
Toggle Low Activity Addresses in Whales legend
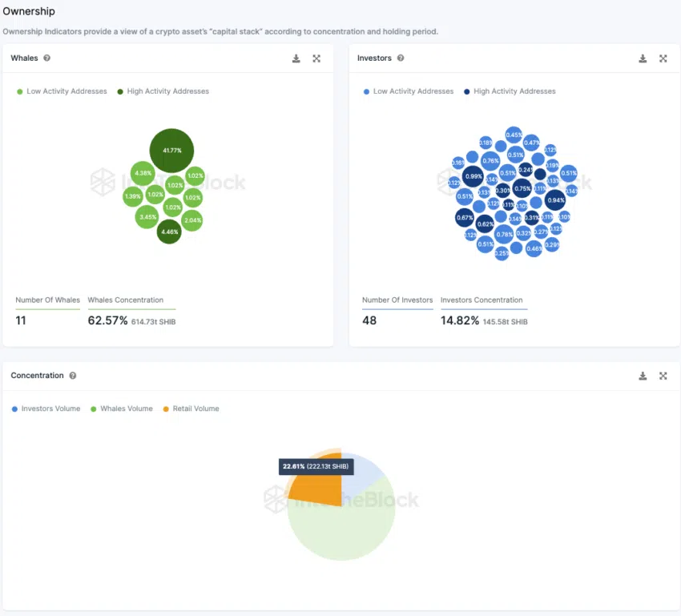pyautogui.click(x=62, y=91)
